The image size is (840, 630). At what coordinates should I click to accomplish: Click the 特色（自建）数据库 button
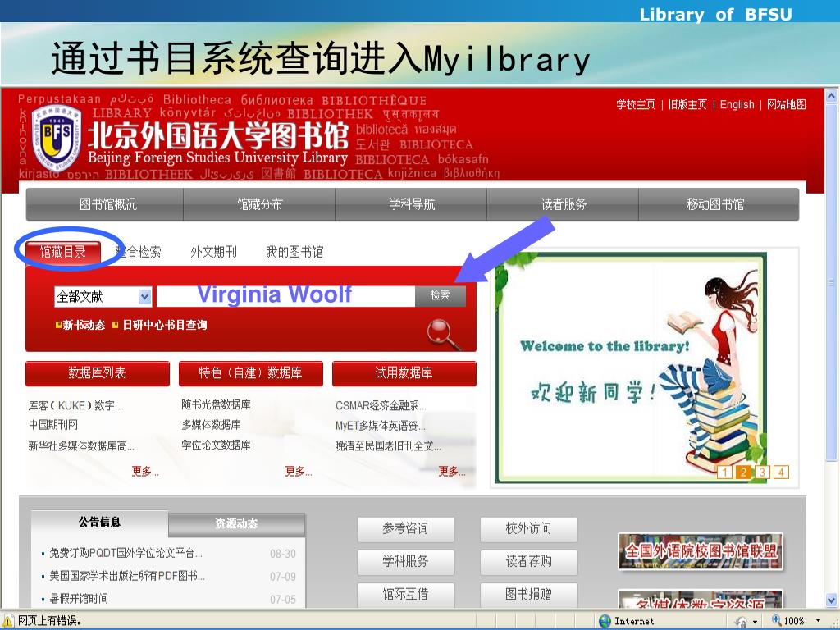click(250, 373)
